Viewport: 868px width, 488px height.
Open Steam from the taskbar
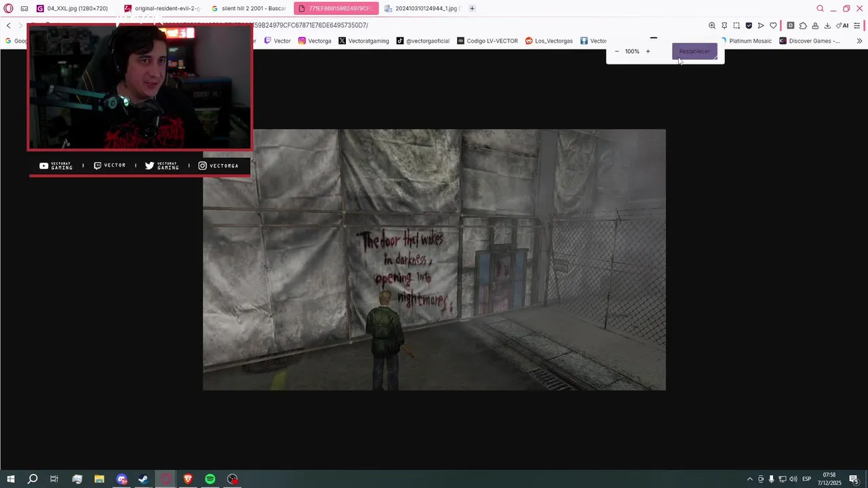pyautogui.click(x=143, y=479)
